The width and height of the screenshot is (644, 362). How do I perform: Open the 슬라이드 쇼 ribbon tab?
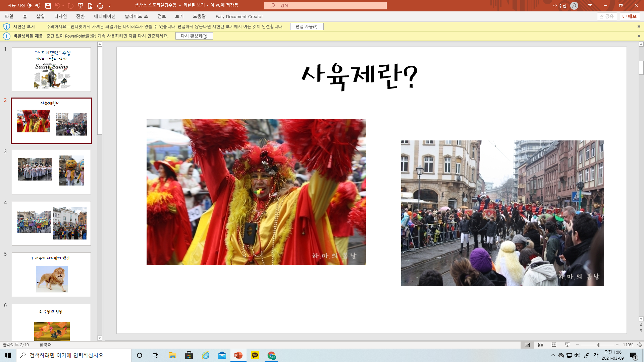[x=136, y=16]
